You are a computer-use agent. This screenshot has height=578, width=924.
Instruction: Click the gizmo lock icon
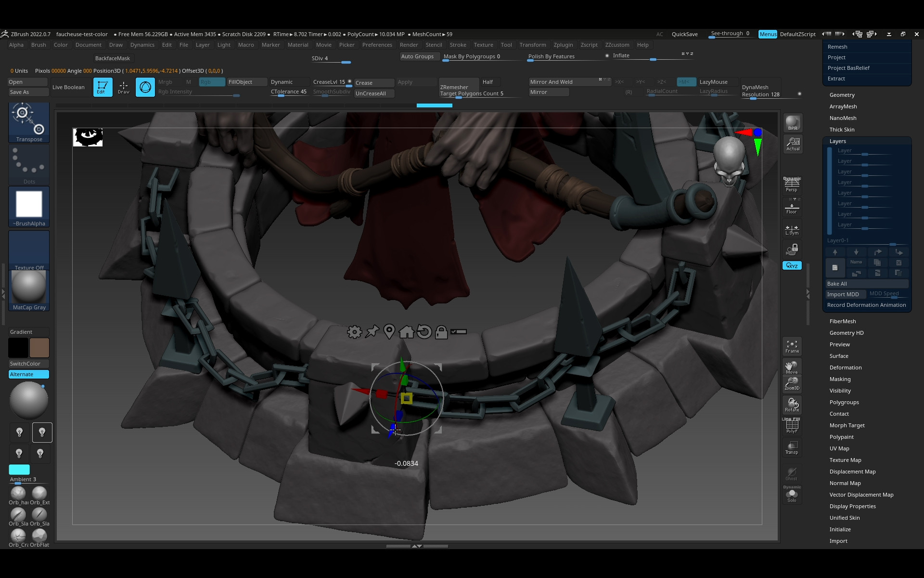coord(441,332)
